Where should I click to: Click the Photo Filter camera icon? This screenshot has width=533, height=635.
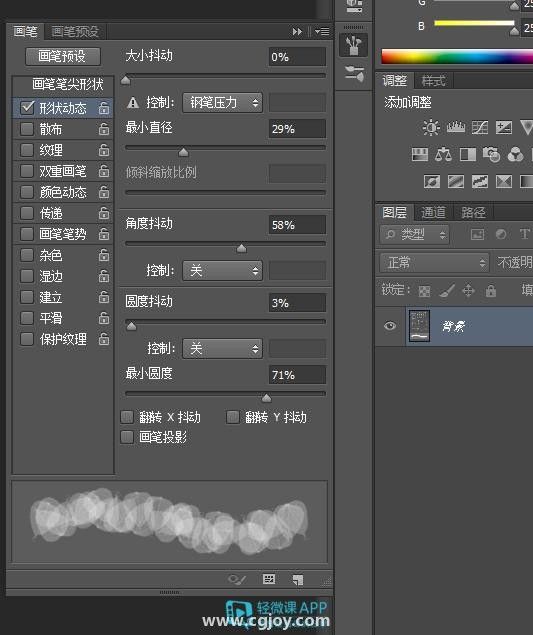[491, 154]
